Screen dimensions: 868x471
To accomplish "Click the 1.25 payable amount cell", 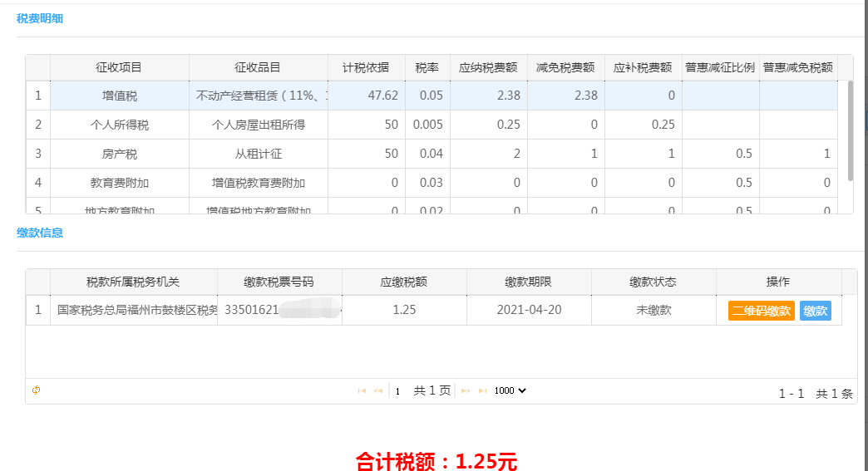I will (x=404, y=310).
